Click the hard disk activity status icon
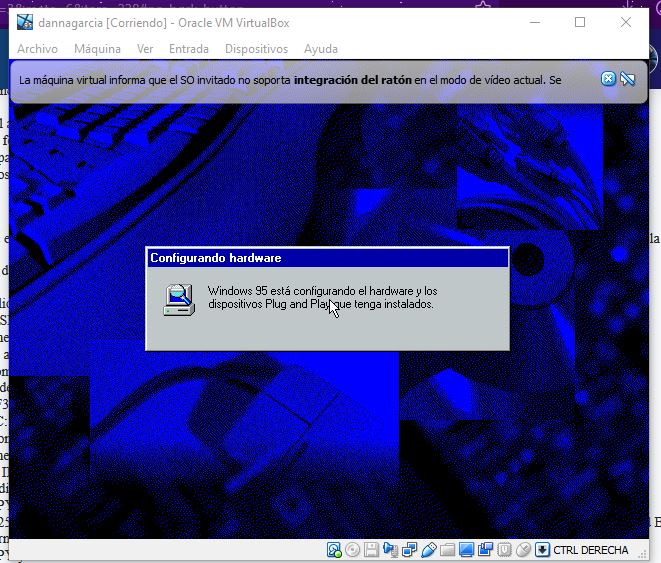The image size is (661, 563). point(334,550)
